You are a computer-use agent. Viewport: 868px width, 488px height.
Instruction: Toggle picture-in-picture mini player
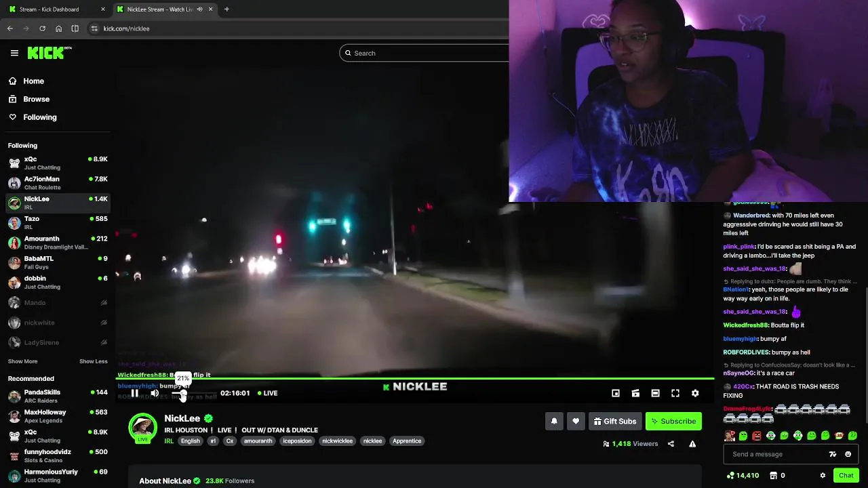pos(616,393)
